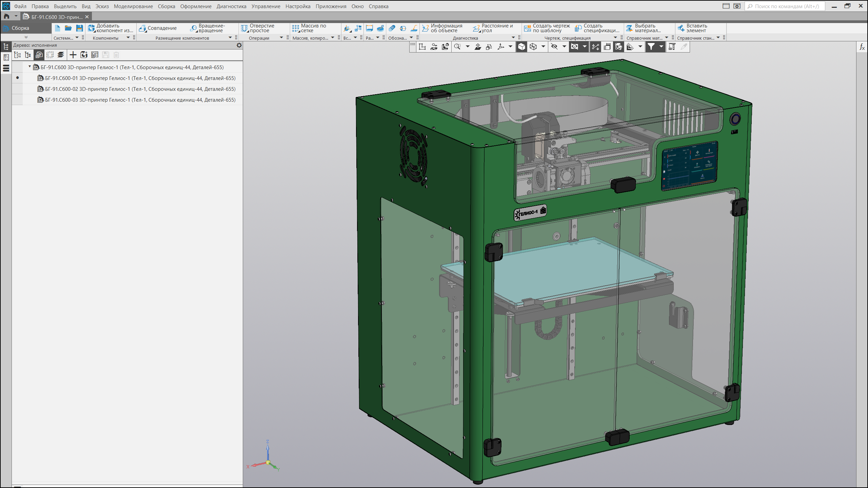The width and height of the screenshot is (868, 488).
Task: Open the Диагностика menu
Action: click(x=231, y=6)
